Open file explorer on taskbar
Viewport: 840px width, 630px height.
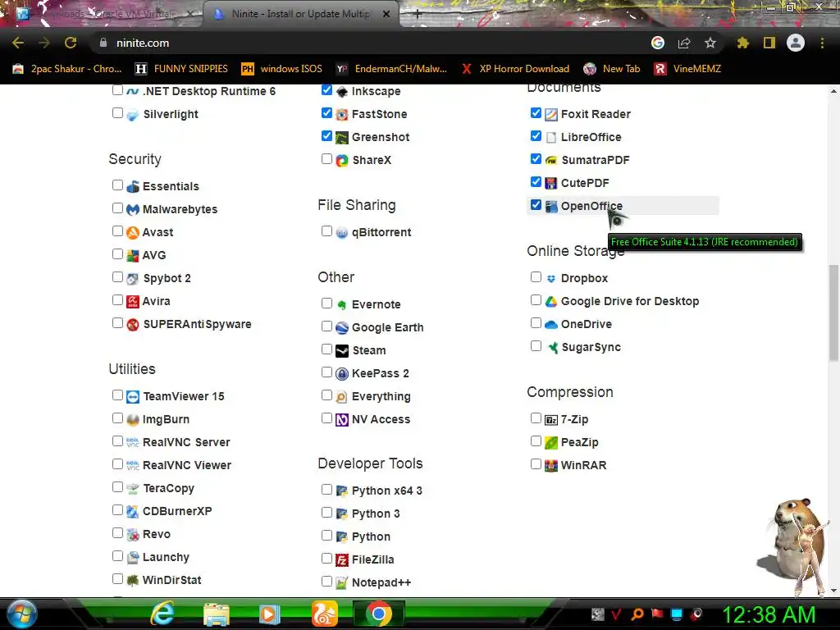216,614
